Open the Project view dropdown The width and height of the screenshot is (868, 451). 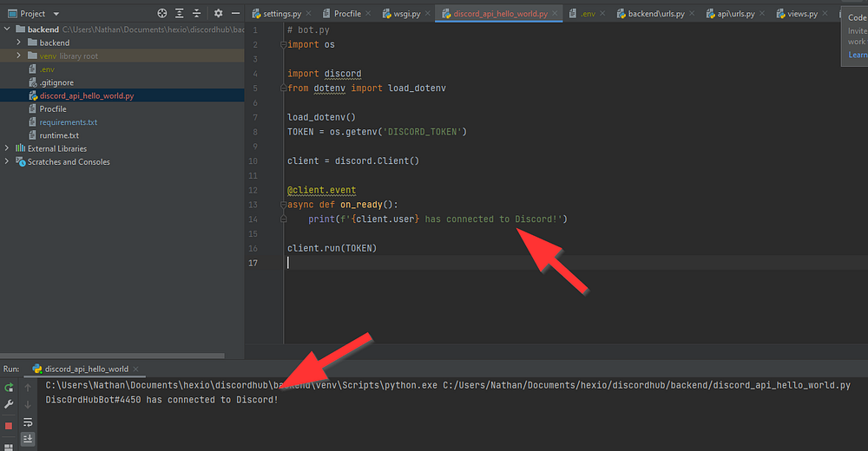56,14
